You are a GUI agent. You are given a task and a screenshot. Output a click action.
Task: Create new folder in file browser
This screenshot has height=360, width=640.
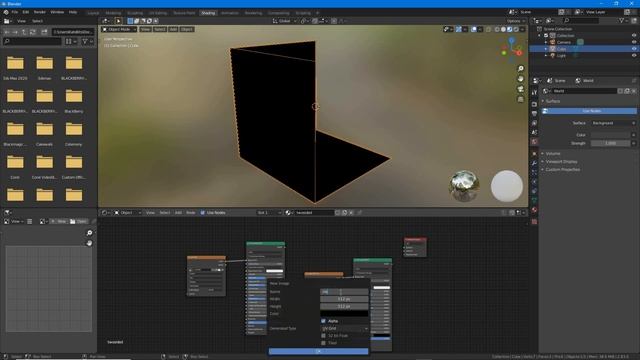coord(44,31)
